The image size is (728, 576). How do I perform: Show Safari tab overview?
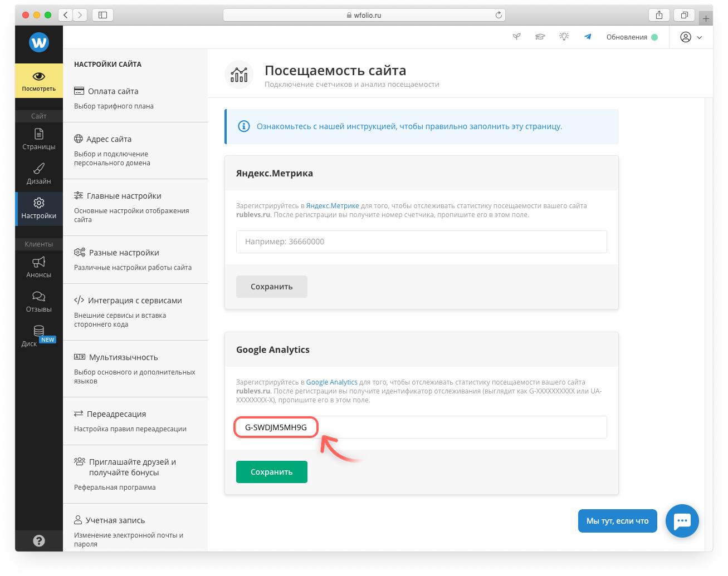tap(684, 15)
